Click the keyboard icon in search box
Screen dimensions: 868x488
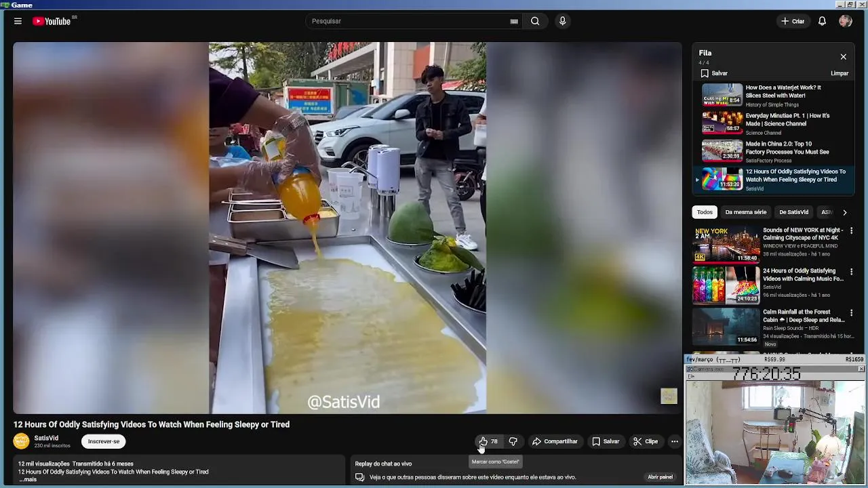514,21
